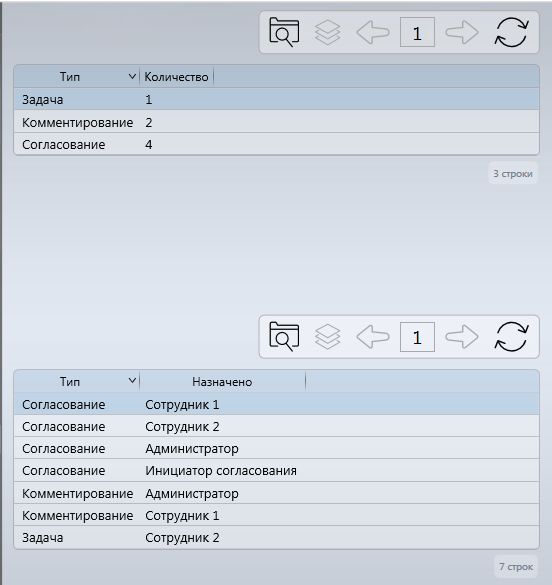Select row assigned to Инициатор согласования
The image size is (552, 585).
[276, 470]
